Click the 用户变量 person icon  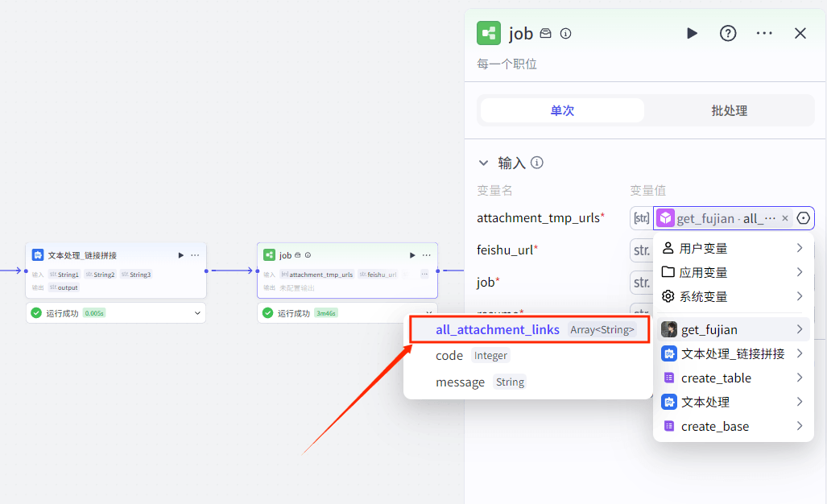click(x=668, y=248)
